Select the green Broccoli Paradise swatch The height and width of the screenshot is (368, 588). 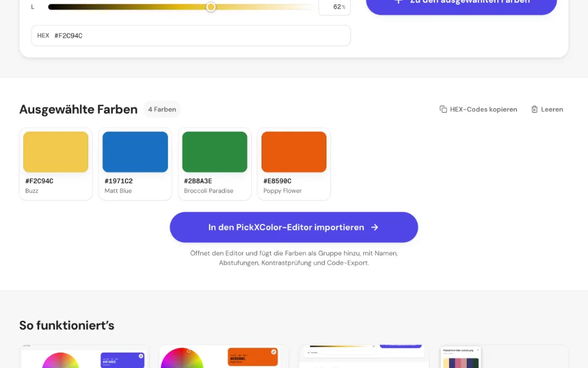tap(214, 151)
